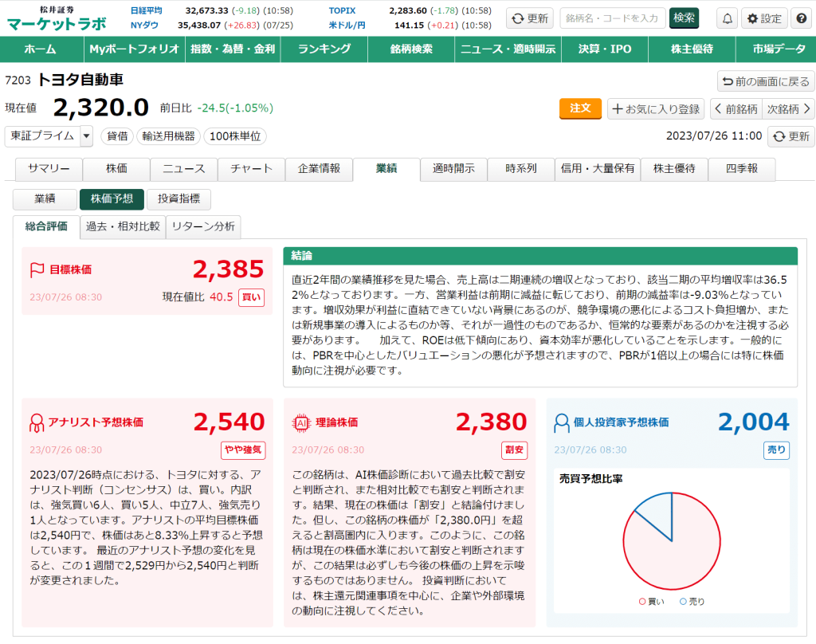Click the 結論 section header
The image size is (816, 644).
pos(540,256)
